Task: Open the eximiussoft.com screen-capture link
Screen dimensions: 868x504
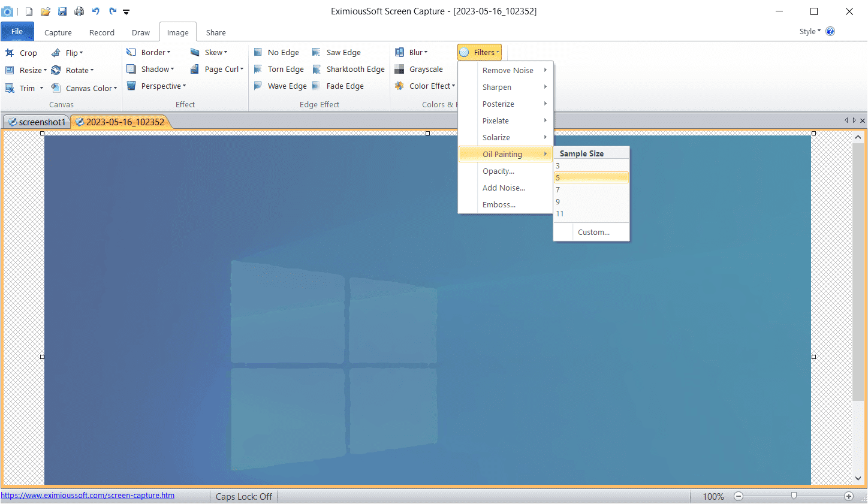Action: [x=88, y=496]
